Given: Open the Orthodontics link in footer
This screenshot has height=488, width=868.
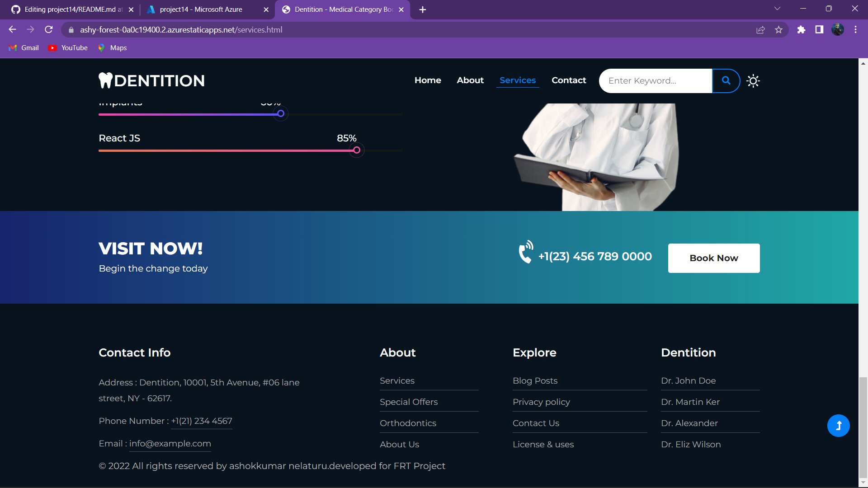Looking at the screenshot, I should (x=408, y=423).
